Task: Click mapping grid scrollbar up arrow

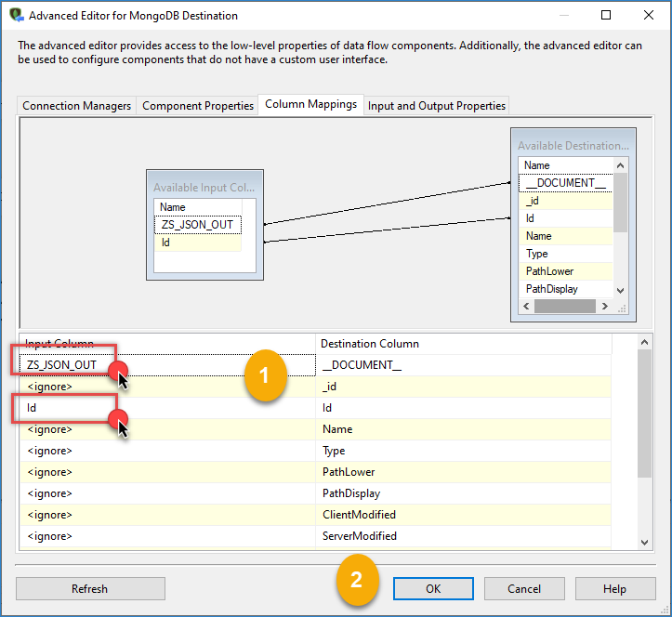Action: (x=644, y=342)
